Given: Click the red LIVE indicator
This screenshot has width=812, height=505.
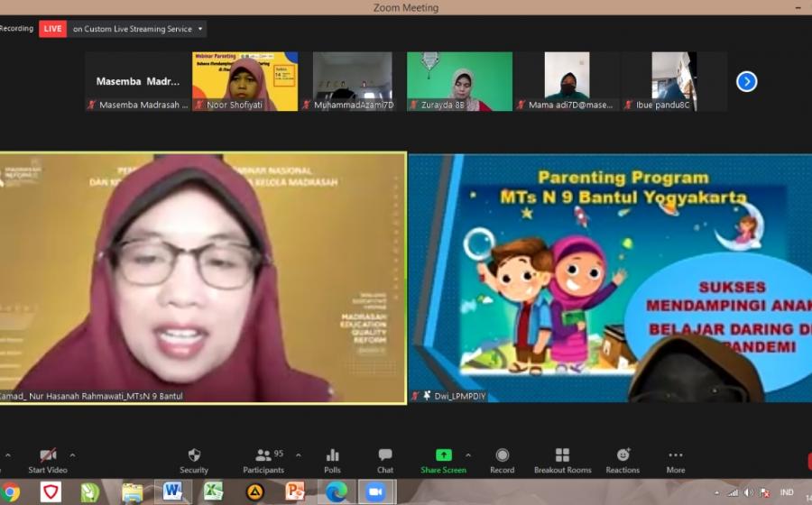Looking at the screenshot, I should coord(53,29).
